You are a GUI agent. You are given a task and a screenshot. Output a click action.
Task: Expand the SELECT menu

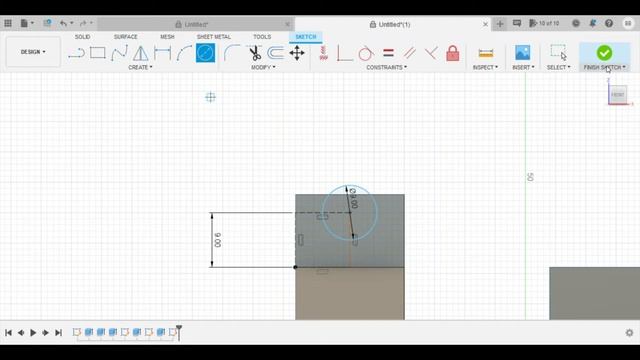point(558,67)
